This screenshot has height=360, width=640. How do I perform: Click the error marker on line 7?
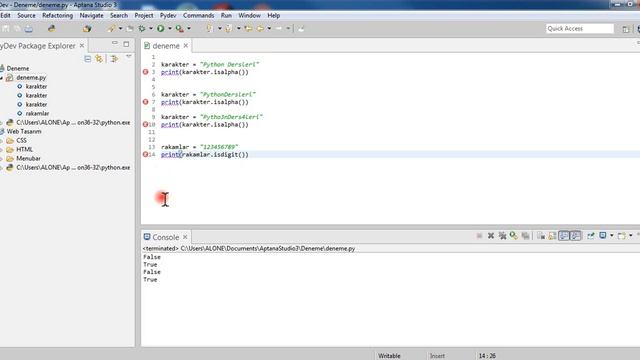(145, 102)
